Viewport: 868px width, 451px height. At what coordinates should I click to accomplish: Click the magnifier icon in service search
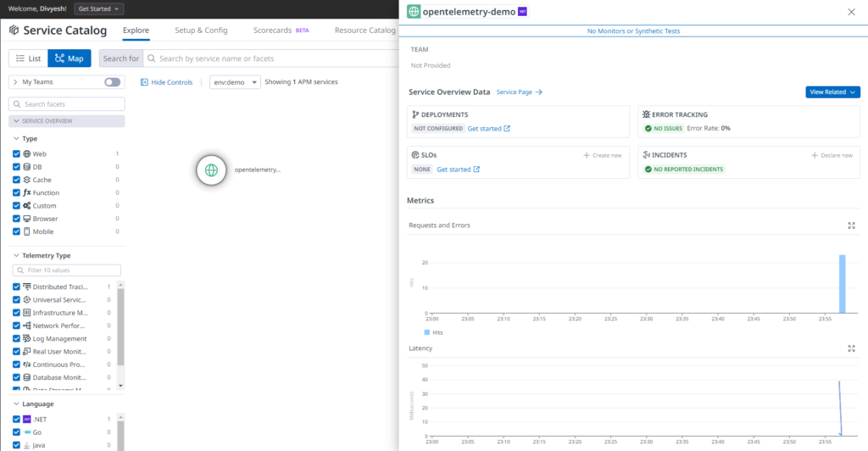click(151, 58)
